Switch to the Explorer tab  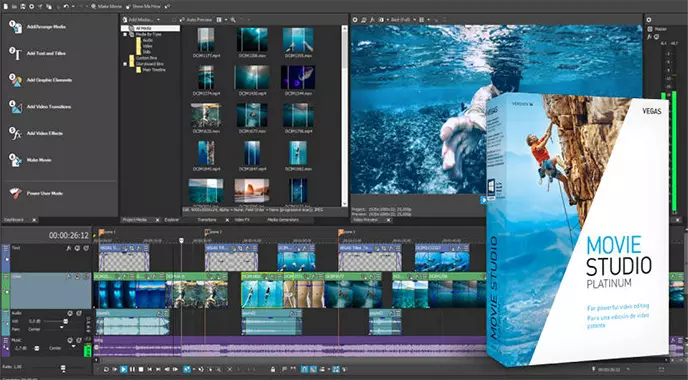point(171,219)
